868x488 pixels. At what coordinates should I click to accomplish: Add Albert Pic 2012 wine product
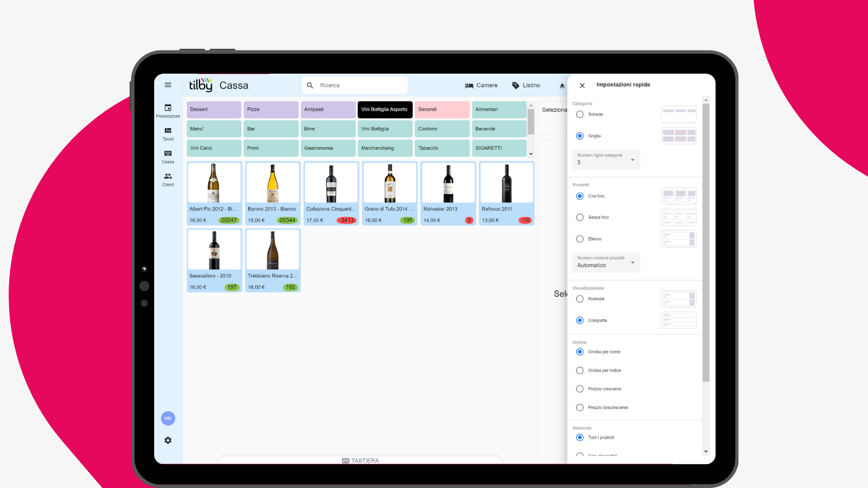click(x=214, y=193)
